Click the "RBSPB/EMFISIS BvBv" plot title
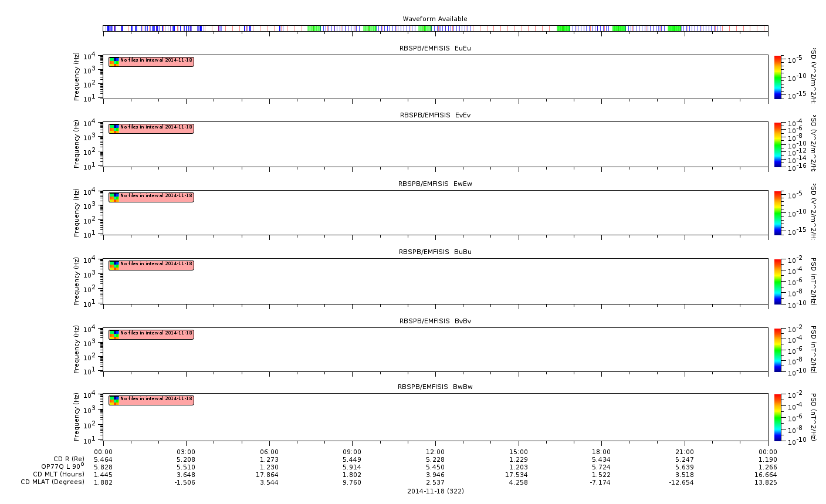Image resolution: width=826 pixels, height=504 pixels. coord(435,321)
